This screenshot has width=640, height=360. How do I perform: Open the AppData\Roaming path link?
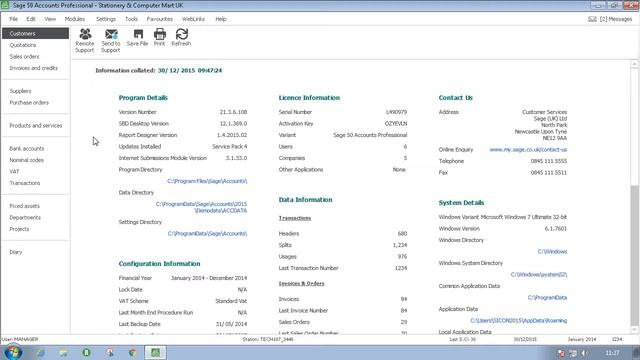click(518, 320)
